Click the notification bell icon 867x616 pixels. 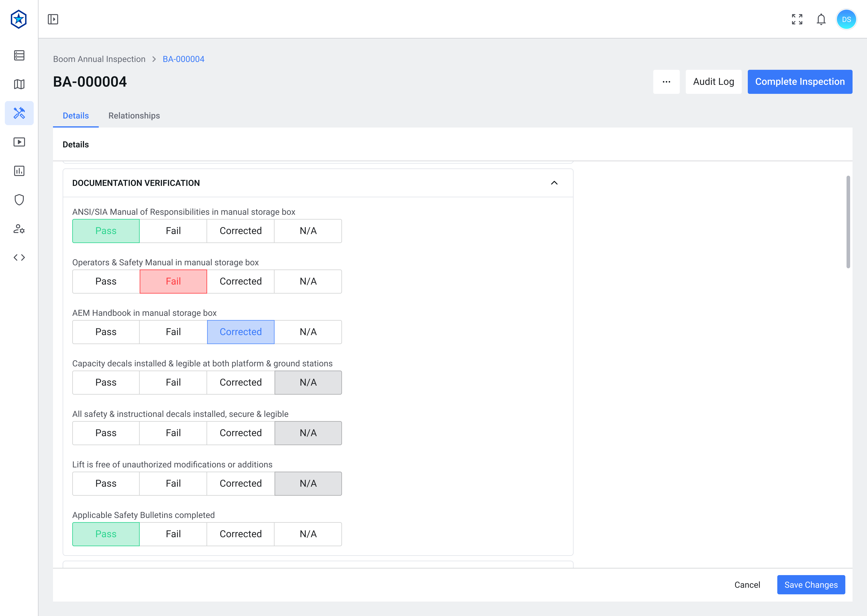[821, 19]
